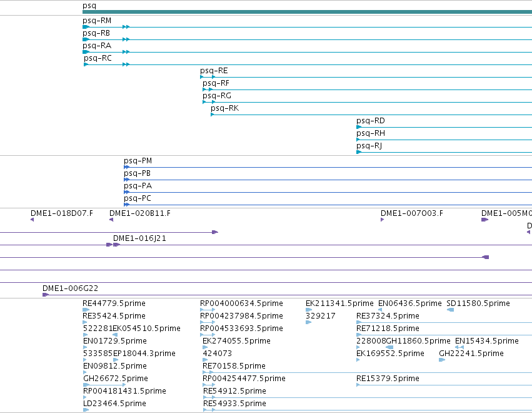Click the psq-RD transcript label

point(371,121)
